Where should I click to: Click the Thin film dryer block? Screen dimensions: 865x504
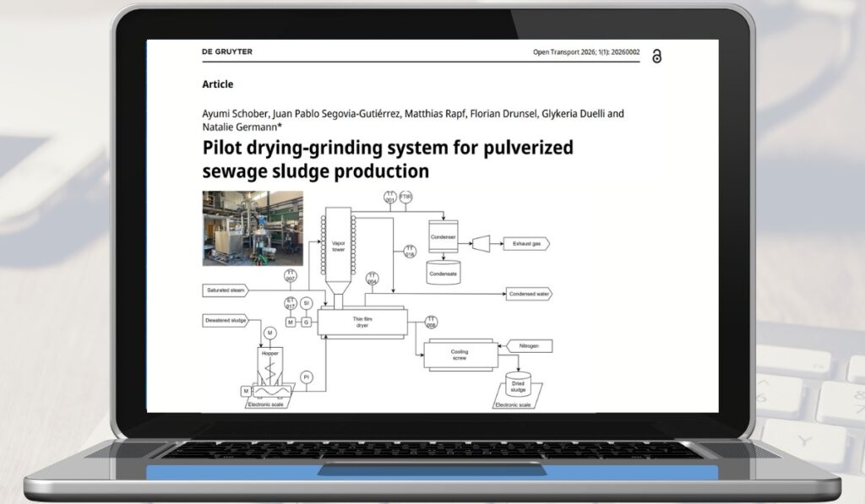pyautogui.click(x=362, y=322)
